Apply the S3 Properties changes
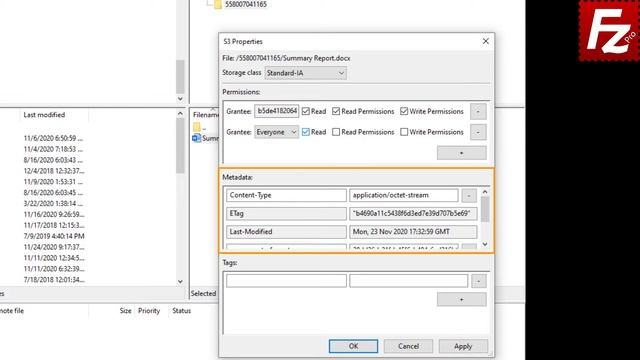 click(463, 346)
